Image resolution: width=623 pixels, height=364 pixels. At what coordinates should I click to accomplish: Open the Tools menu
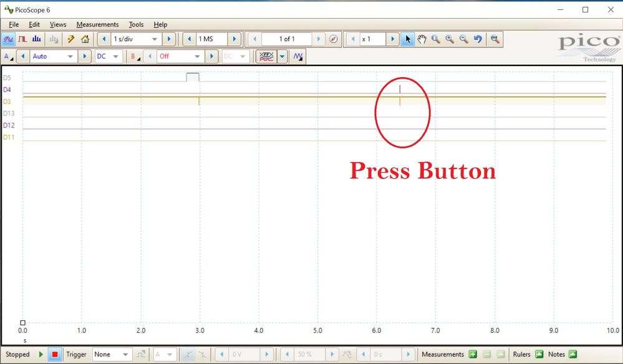pos(136,24)
